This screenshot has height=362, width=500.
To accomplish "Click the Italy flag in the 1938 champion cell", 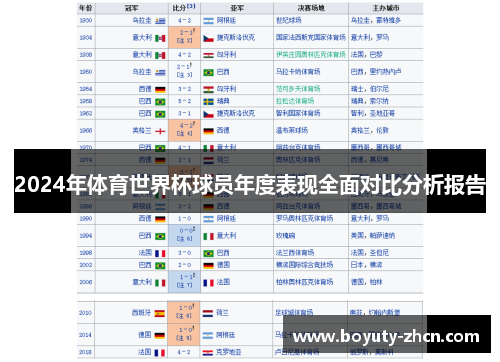I will [x=160, y=55].
